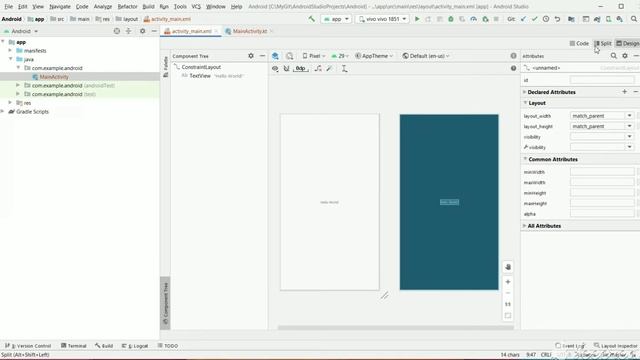Search attributes with magnifier icon
The image size is (640, 360).
click(x=613, y=56)
